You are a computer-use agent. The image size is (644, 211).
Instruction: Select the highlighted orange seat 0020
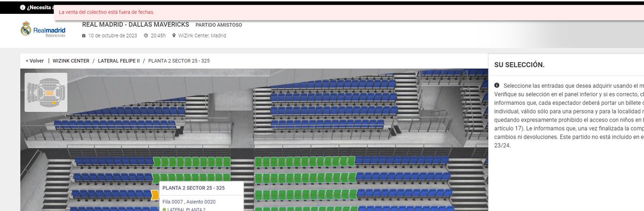155,194
